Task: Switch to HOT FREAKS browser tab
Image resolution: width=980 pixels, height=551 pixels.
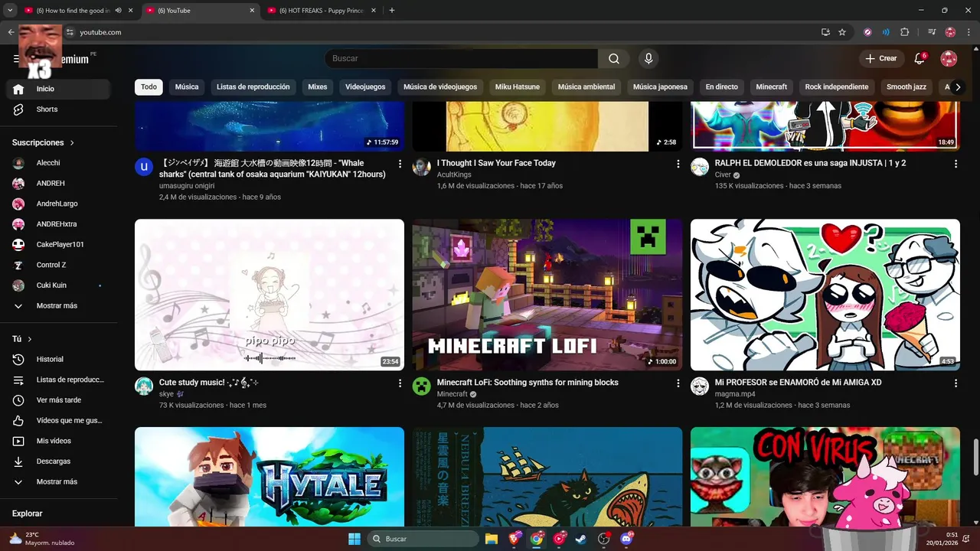Action: tap(322, 11)
